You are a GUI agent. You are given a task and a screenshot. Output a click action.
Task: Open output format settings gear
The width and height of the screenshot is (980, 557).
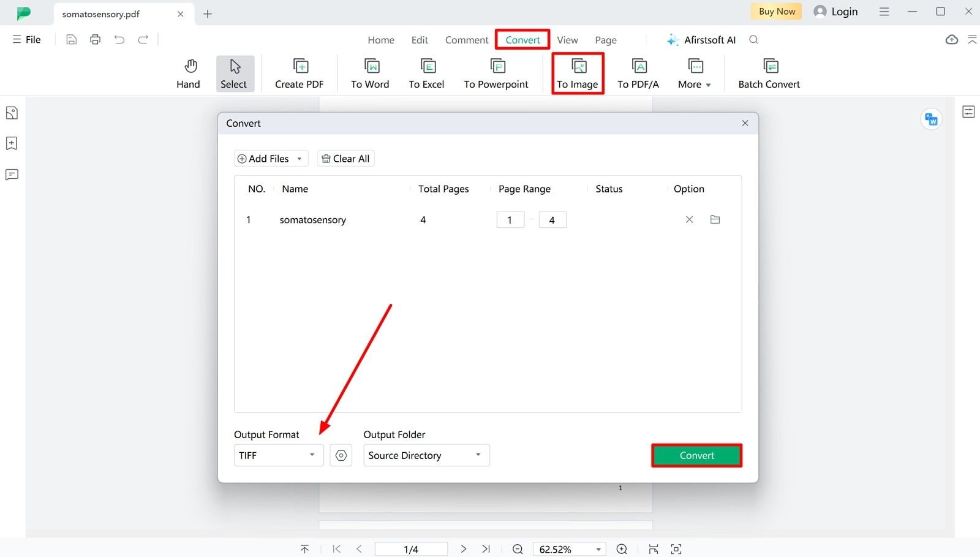point(341,455)
